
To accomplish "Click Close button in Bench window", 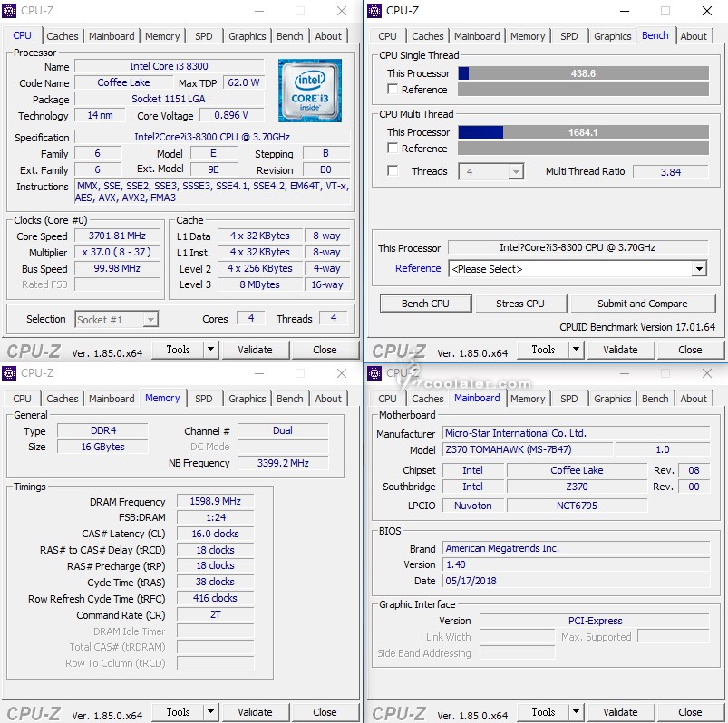I will pyautogui.click(x=690, y=350).
